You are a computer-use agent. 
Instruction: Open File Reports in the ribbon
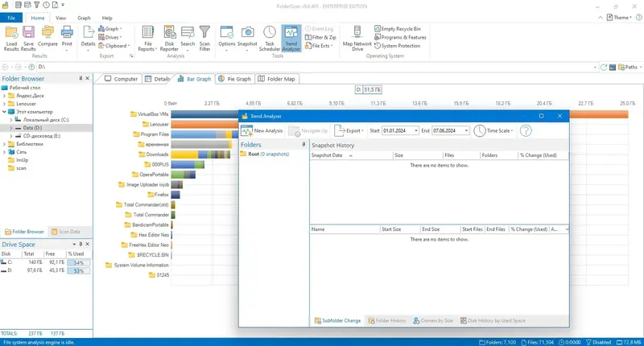[x=148, y=38]
